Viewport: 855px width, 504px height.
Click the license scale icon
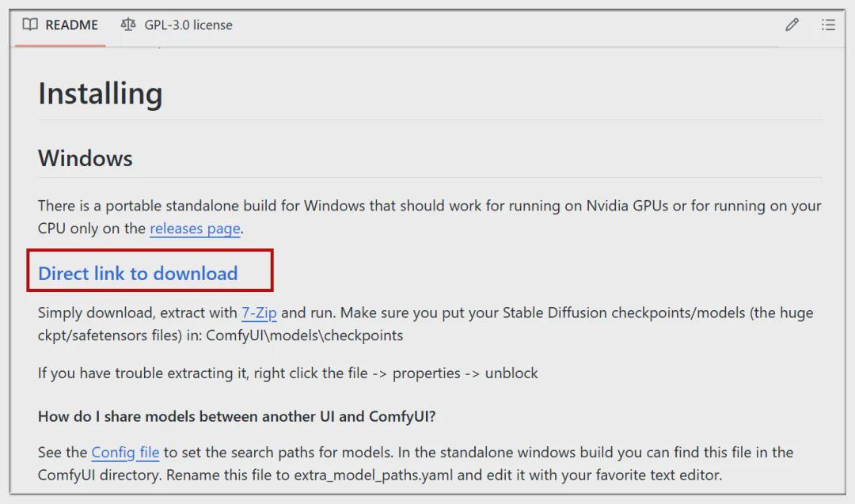click(x=128, y=25)
